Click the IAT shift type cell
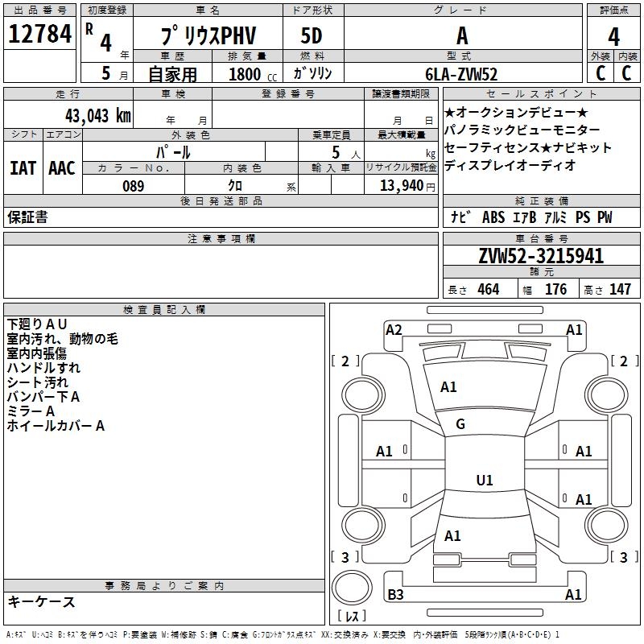 [23, 168]
